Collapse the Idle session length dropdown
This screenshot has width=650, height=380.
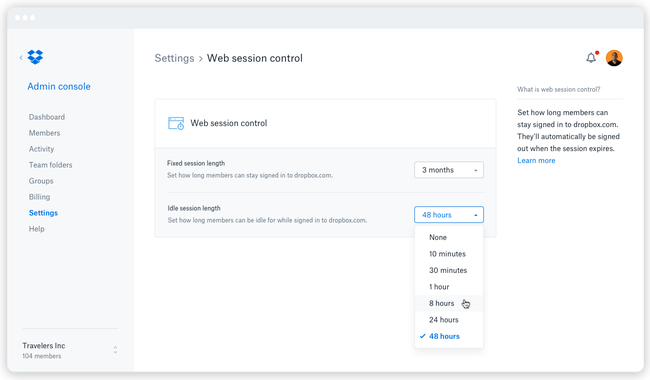(449, 215)
